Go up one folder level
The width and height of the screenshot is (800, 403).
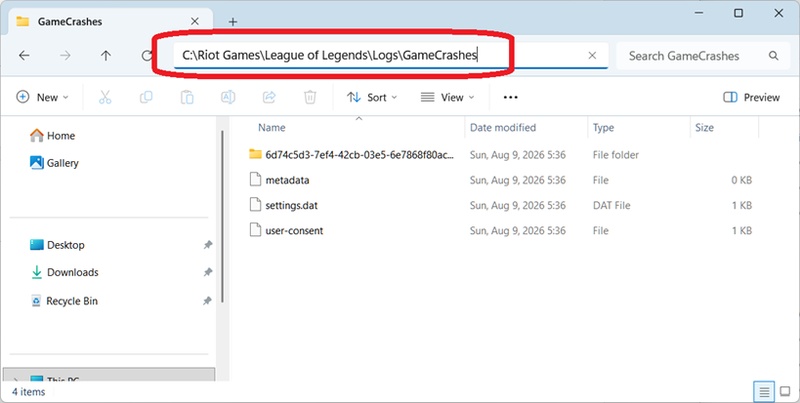coord(106,56)
